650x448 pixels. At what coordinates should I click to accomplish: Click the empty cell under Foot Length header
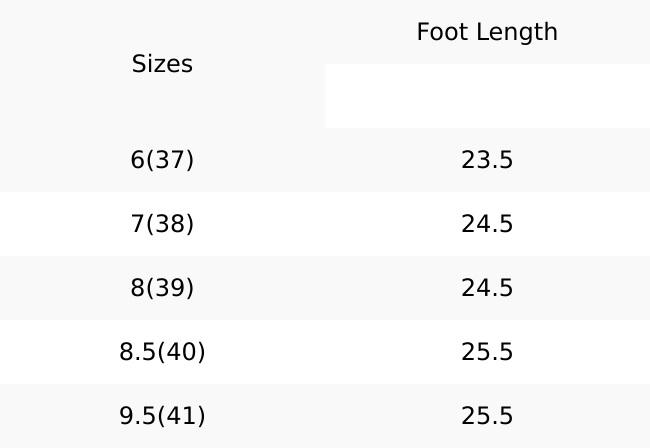point(487,96)
